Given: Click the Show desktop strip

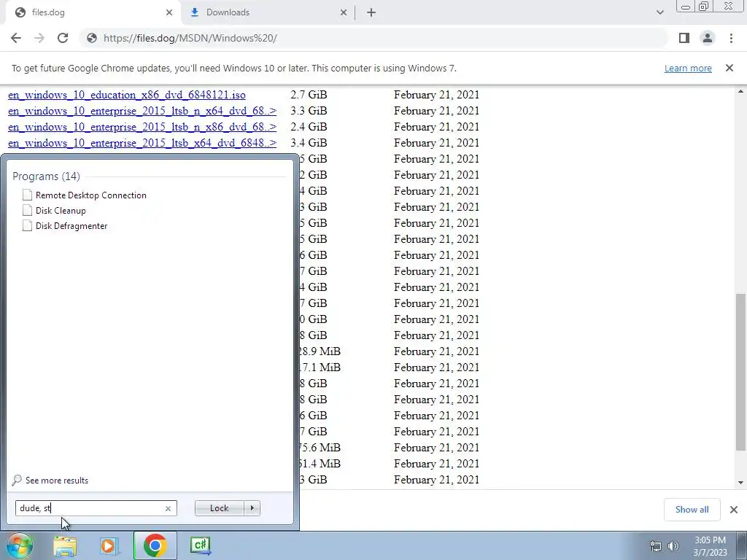Looking at the screenshot, I should 742,545.
